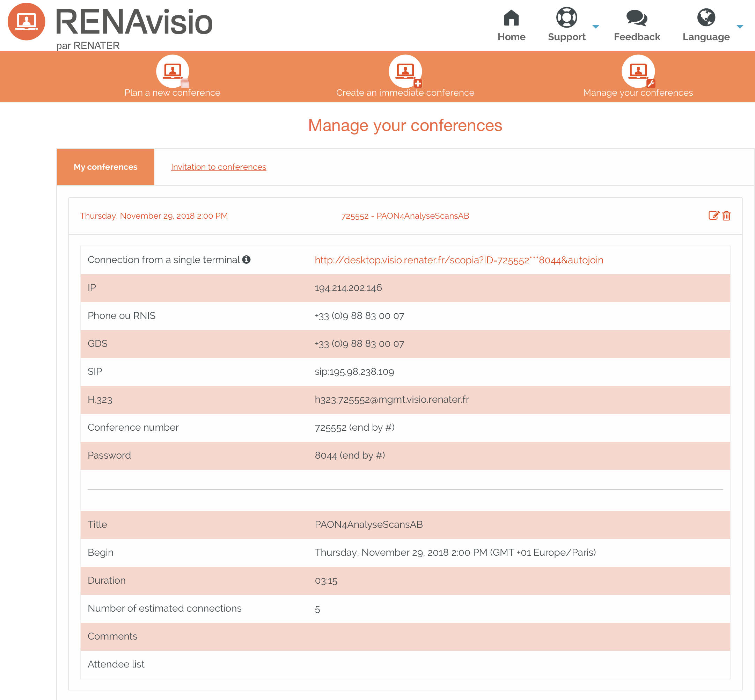
Task: Click Manage your conferences wrench icon
Action: click(x=638, y=71)
